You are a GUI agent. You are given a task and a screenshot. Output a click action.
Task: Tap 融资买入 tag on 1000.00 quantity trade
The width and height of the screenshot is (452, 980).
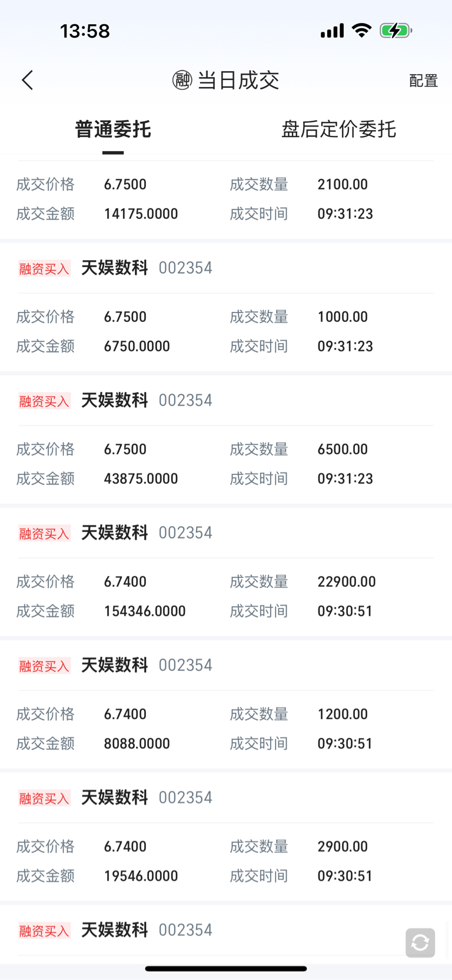click(x=44, y=269)
